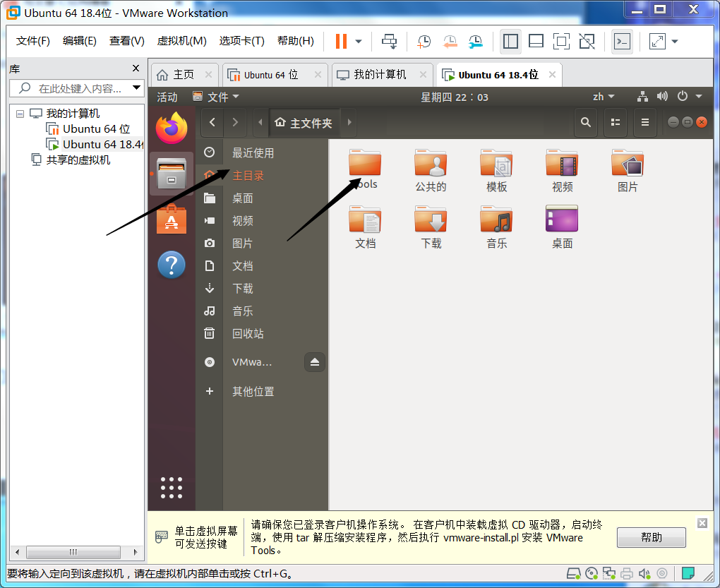Open the snapshot manager
Viewport: 720px width, 588px height.
[475, 42]
